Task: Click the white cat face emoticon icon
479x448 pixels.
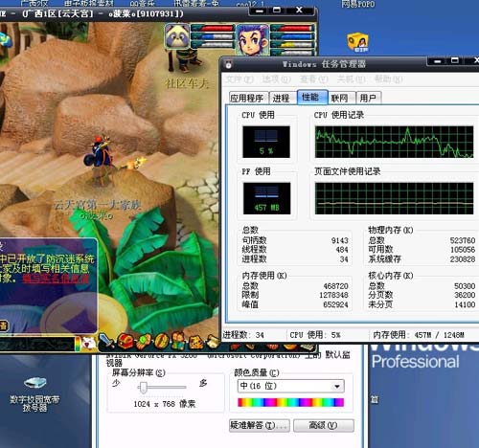Action: click(x=89, y=343)
